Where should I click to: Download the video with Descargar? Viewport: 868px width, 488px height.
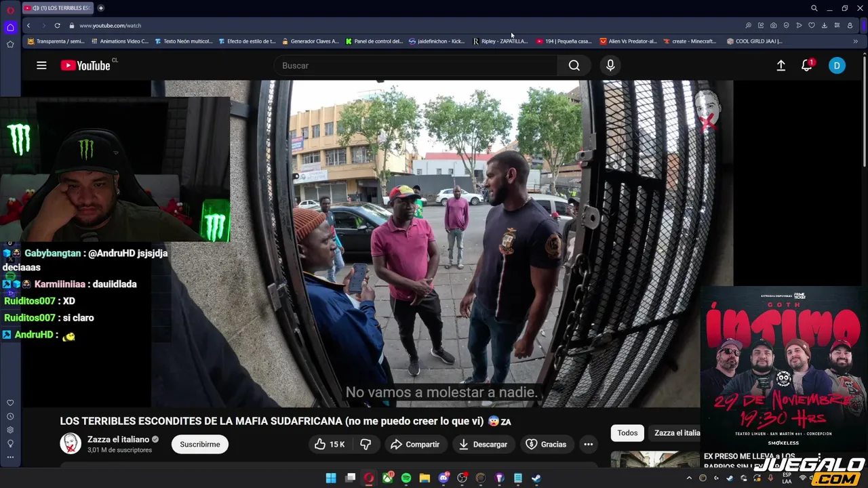click(483, 444)
